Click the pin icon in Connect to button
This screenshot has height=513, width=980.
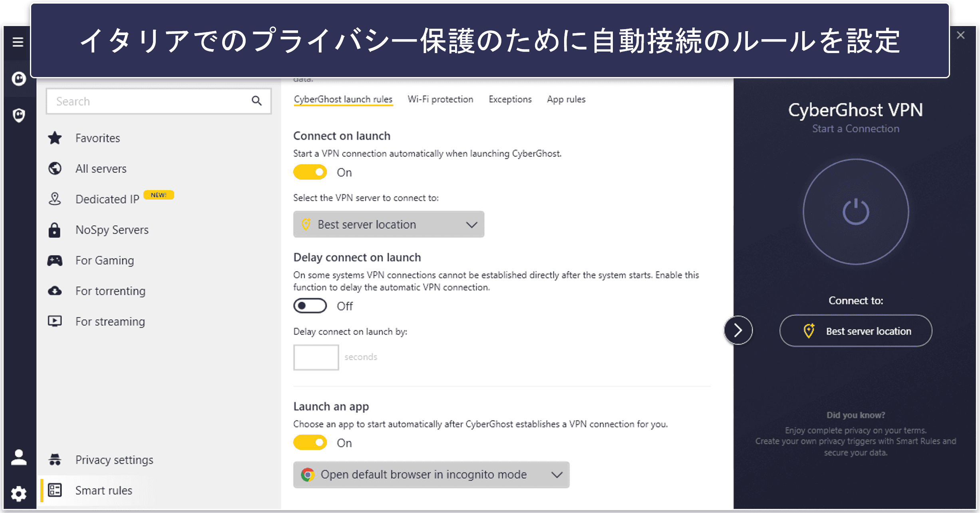pyautogui.click(x=809, y=331)
